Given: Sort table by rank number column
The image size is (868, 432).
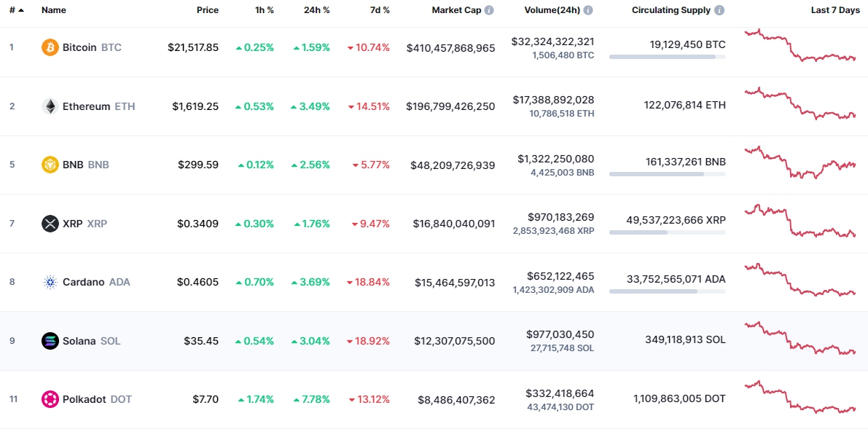Looking at the screenshot, I should [16, 11].
